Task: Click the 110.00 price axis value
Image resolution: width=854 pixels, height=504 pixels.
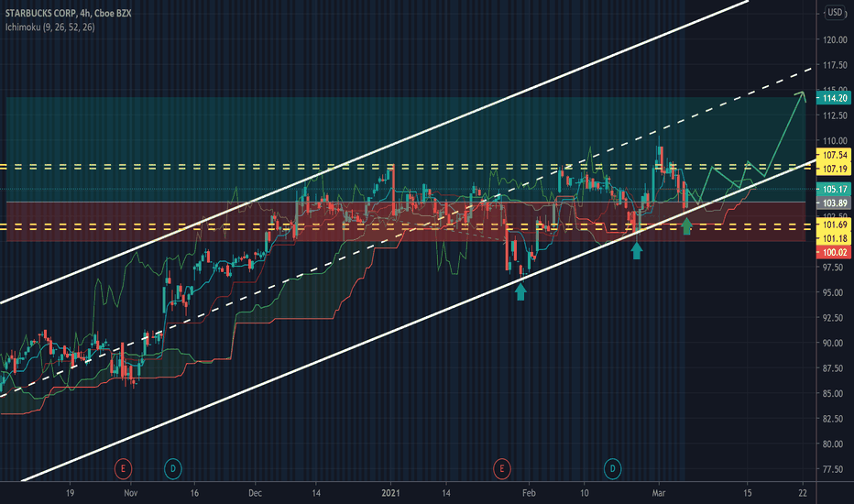Action: pyautogui.click(x=835, y=140)
